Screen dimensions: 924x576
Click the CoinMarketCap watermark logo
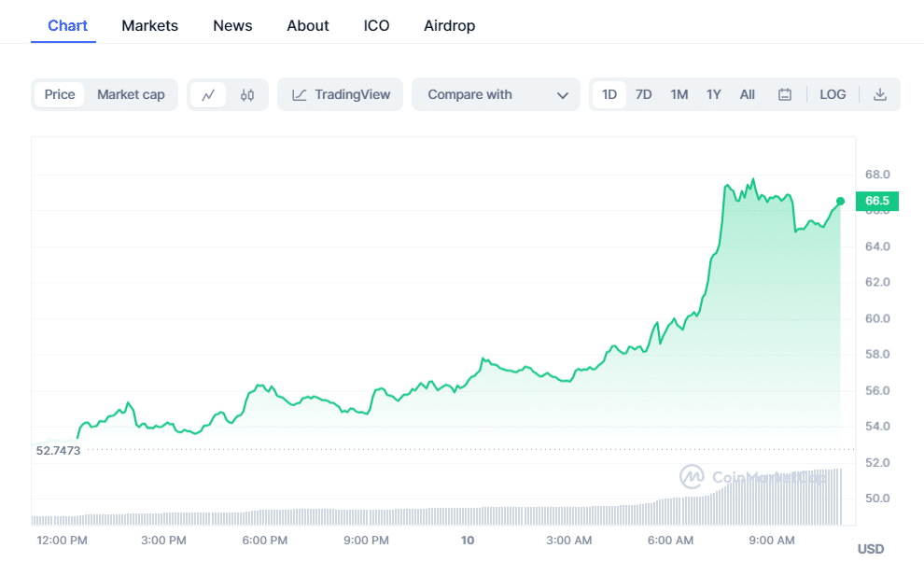click(692, 477)
